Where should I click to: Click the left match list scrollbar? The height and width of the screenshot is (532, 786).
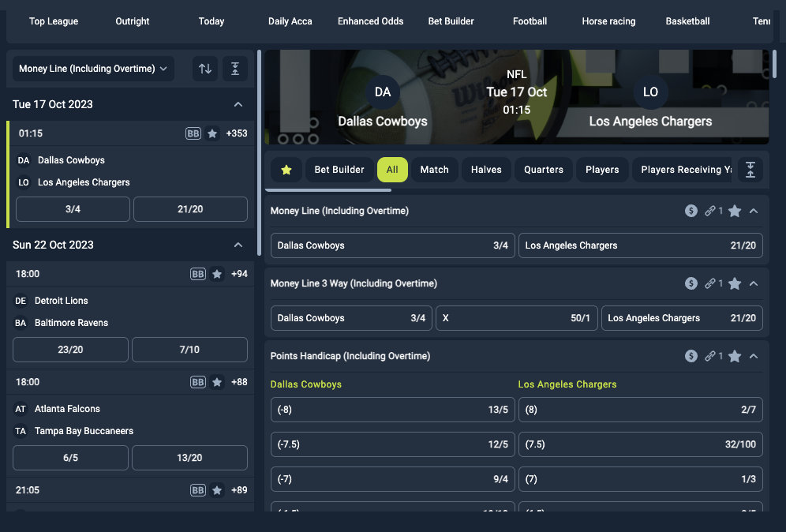(259, 152)
